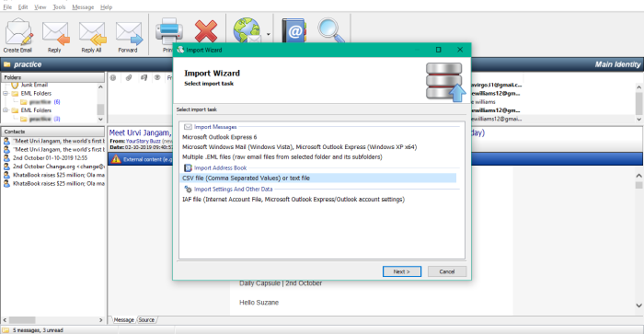
Task: Click the Folders panel header
Action: coord(52,77)
